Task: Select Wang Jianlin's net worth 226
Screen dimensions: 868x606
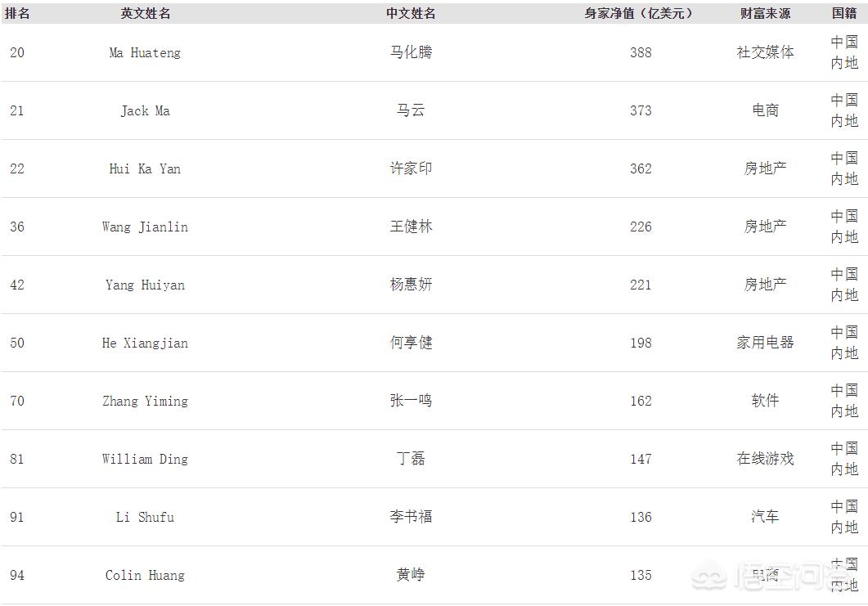Action: coord(641,227)
